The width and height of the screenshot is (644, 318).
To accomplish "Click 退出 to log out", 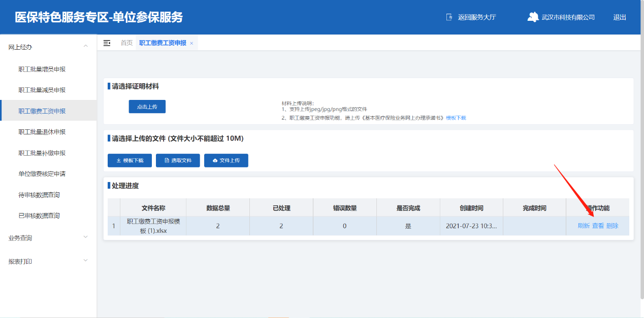I will coord(620,17).
